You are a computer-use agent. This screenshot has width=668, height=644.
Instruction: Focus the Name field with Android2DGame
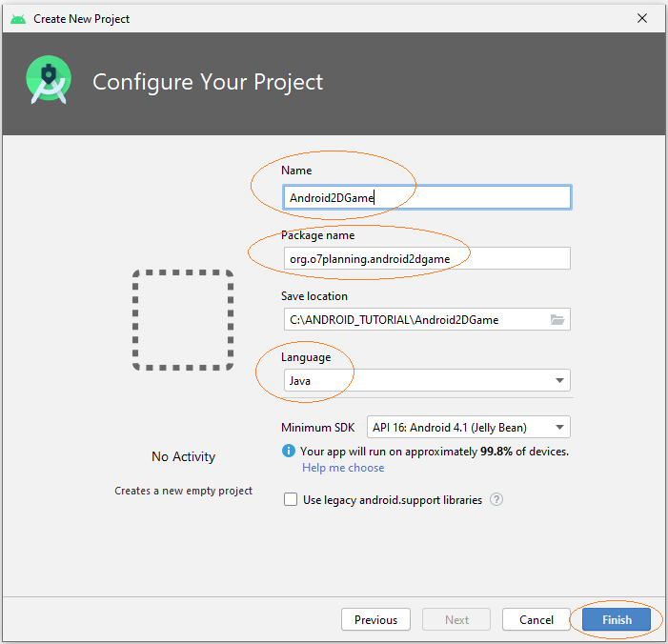pyautogui.click(x=427, y=197)
